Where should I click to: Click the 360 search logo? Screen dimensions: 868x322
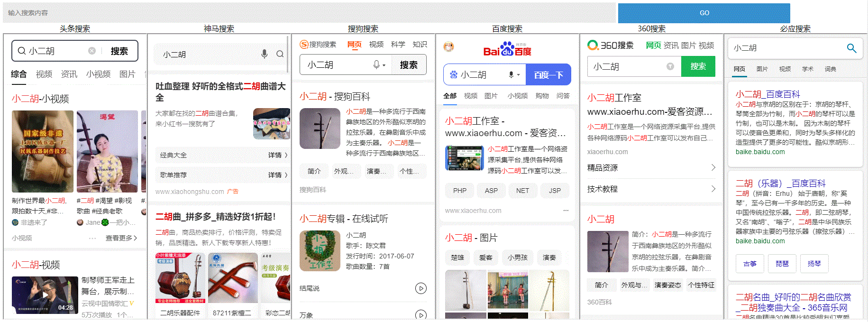611,46
